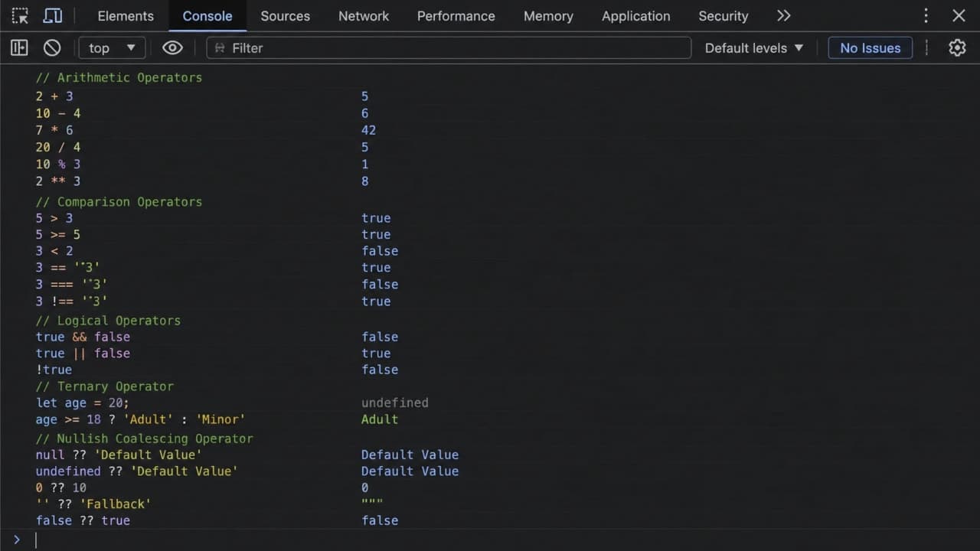Image resolution: width=980 pixels, height=551 pixels.
Task: Select the "3 !== '3'" expression line
Action: [x=72, y=301]
